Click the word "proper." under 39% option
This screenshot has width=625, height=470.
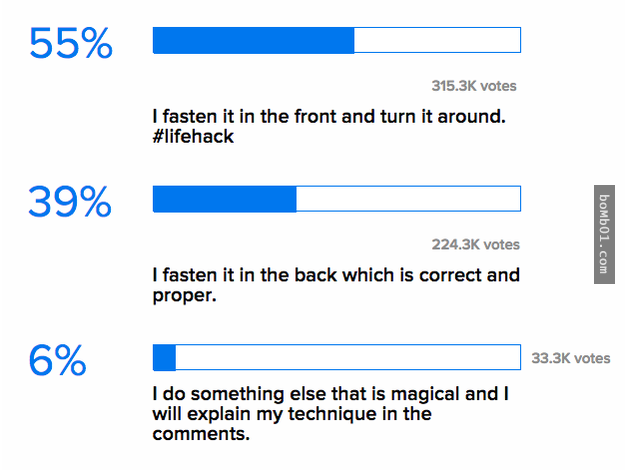click(x=184, y=296)
